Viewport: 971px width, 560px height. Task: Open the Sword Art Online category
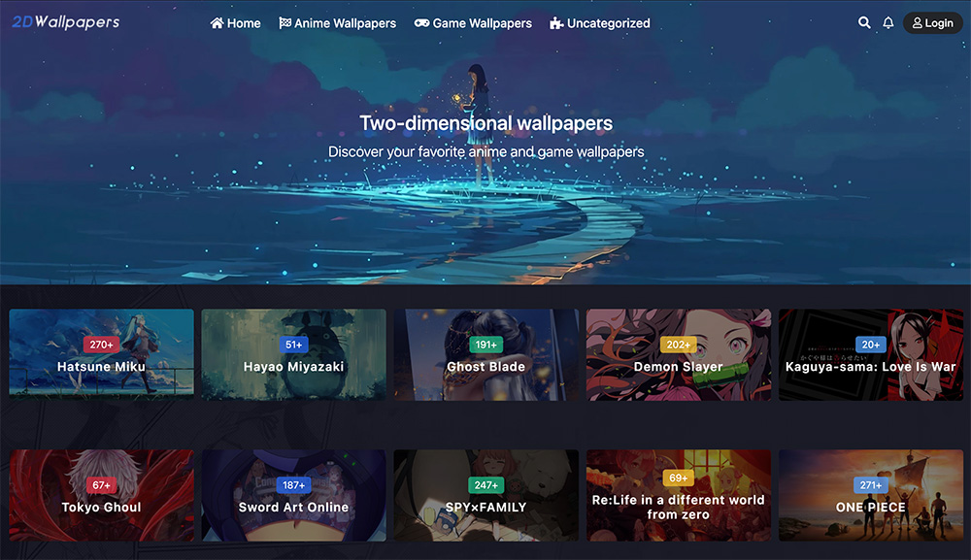click(293, 495)
